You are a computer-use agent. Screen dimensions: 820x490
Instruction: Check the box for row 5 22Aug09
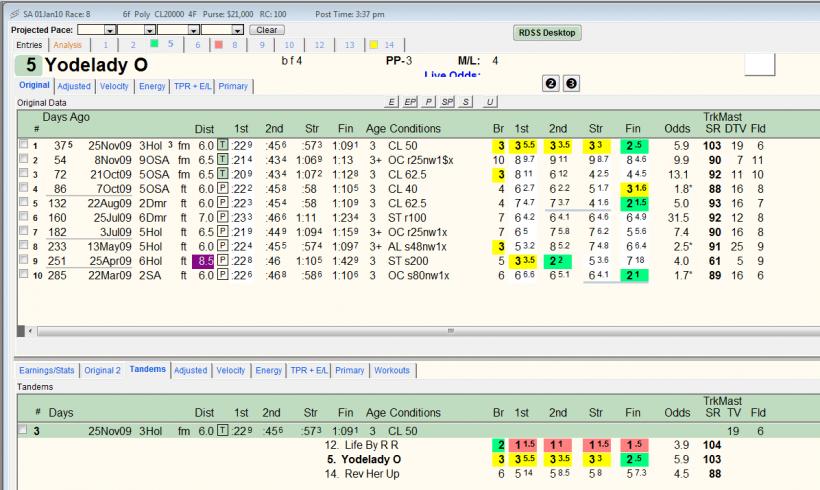(x=24, y=202)
